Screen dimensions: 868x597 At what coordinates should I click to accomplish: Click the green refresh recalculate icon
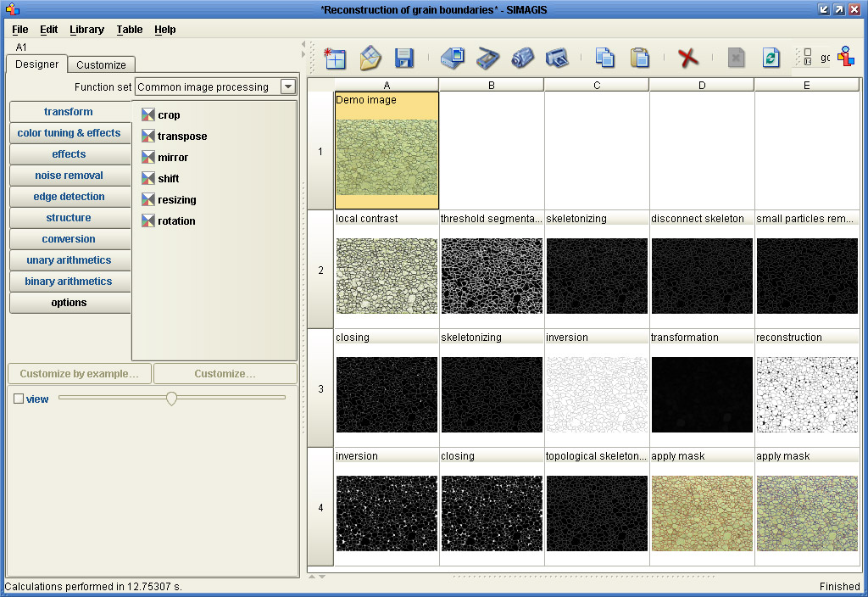tap(771, 58)
